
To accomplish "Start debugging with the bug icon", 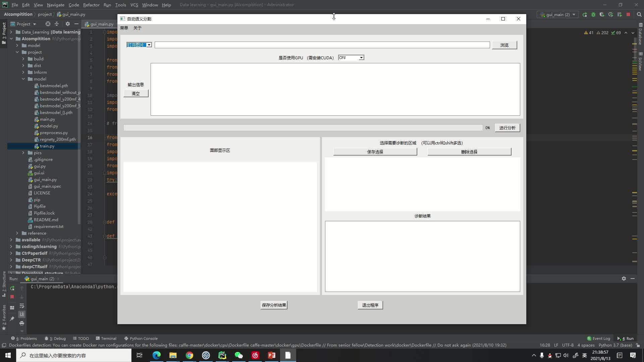I will [x=593, y=14].
